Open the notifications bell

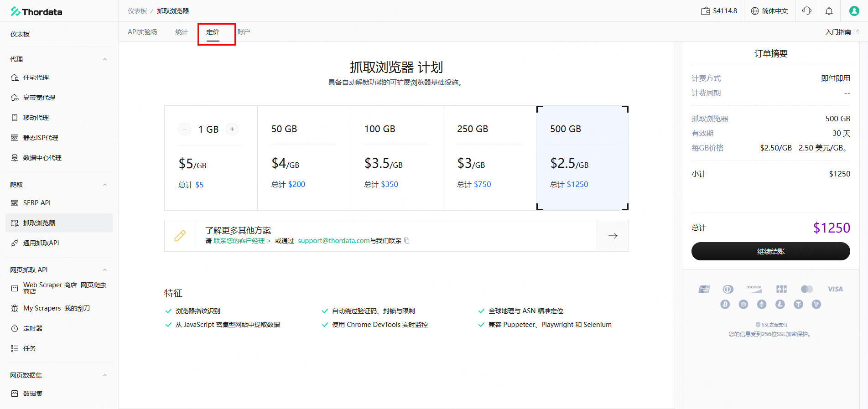click(829, 11)
